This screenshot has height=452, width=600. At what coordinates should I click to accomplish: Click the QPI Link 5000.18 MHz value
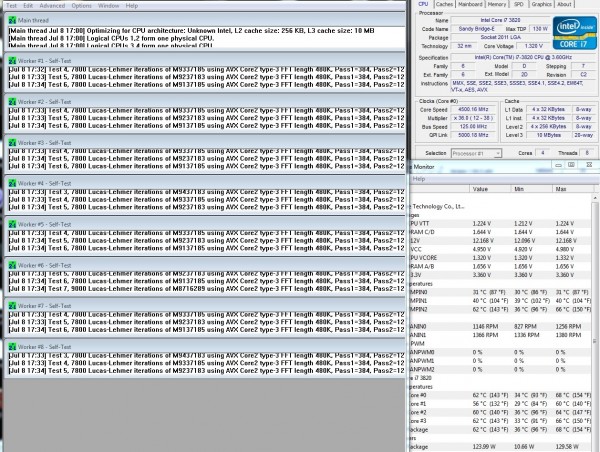pos(473,135)
